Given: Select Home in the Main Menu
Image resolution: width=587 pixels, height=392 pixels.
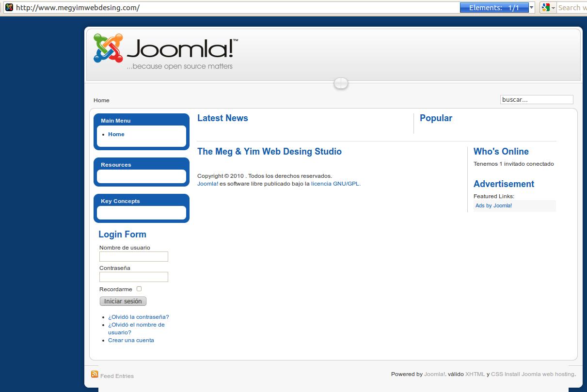Looking at the screenshot, I should [x=116, y=134].
